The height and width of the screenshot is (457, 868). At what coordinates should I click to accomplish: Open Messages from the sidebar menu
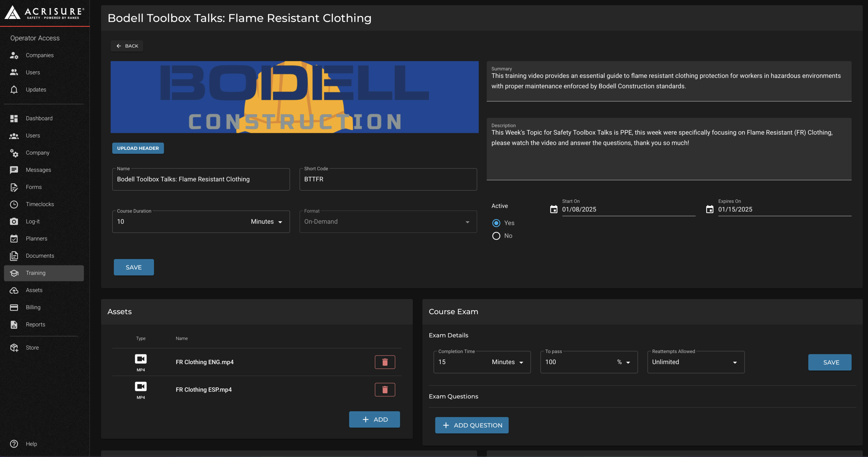point(44,170)
